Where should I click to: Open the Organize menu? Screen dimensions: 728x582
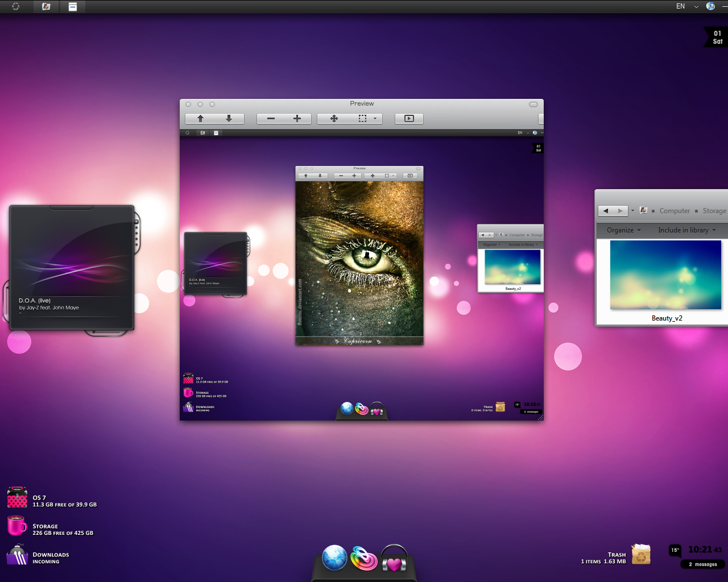tap(624, 230)
